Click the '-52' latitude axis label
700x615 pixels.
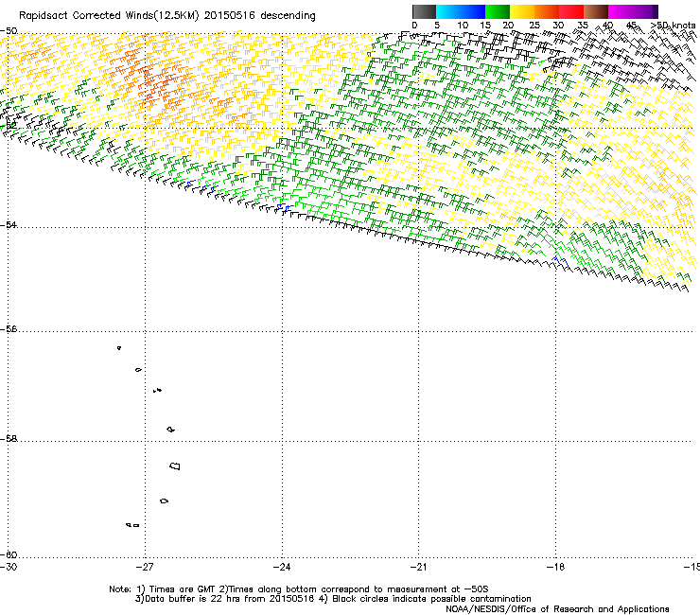point(9,126)
